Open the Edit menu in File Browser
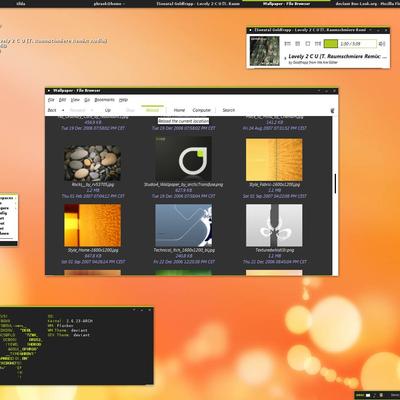 (62, 100)
